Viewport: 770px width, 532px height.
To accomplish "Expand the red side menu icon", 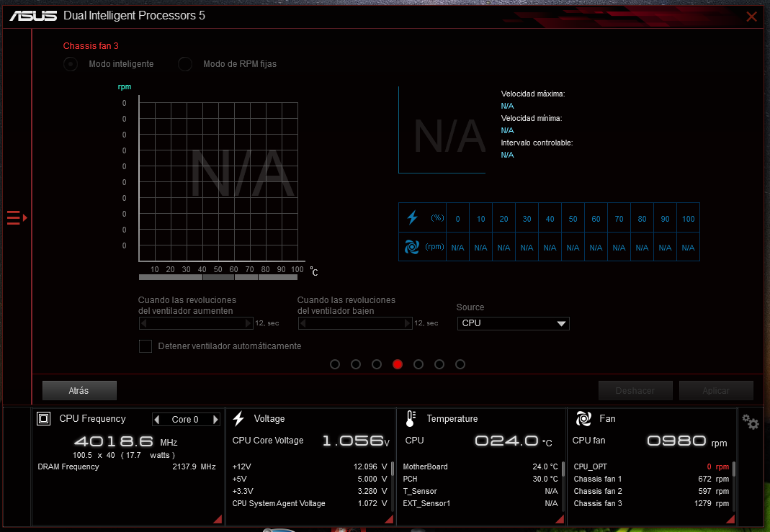I will point(17,217).
